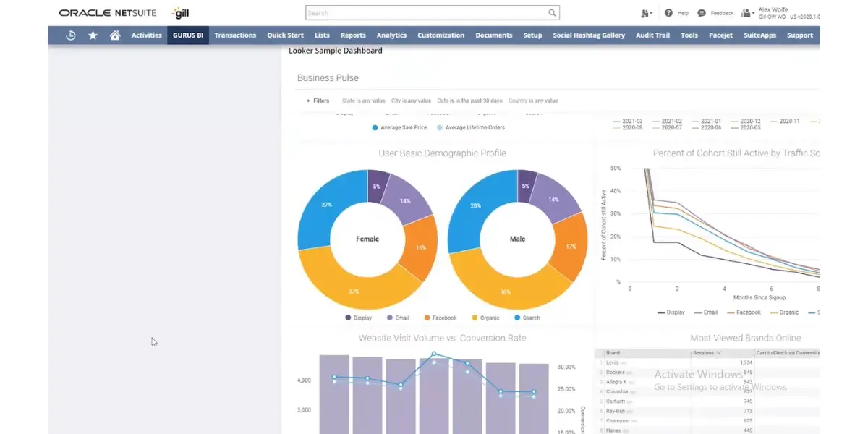Image resolution: width=868 pixels, height=434 pixels.
Task: Expand the Filters section
Action: pyautogui.click(x=318, y=101)
